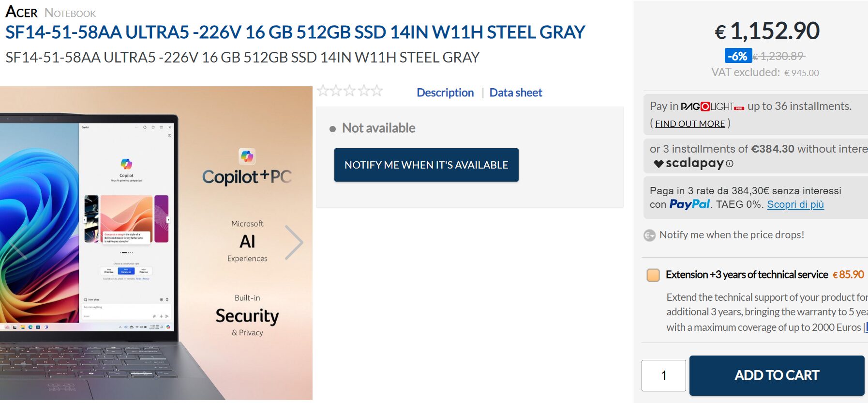This screenshot has width=868, height=403.
Task: Open the PagoLight Find Out More link
Action: [690, 124]
